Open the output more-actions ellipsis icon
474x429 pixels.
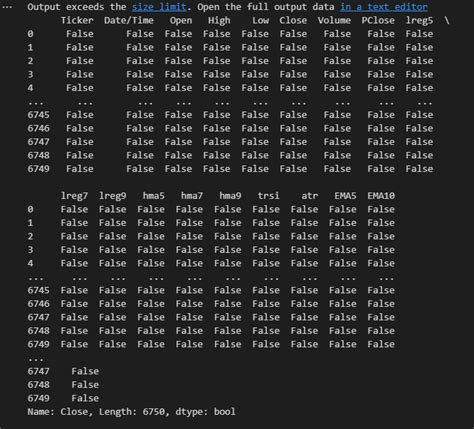tap(7, 7)
